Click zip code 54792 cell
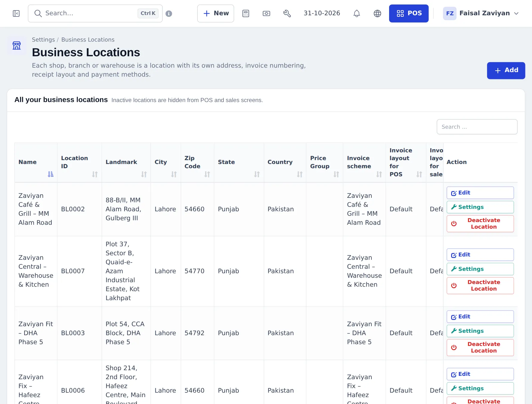The image size is (532, 404). click(x=197, y=333)
